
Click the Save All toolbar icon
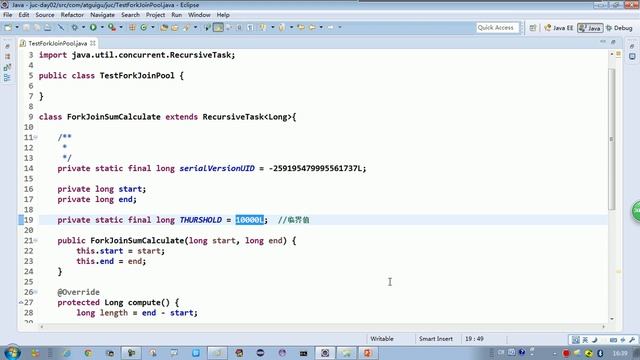pyautogui.click(x=37, y=27)
